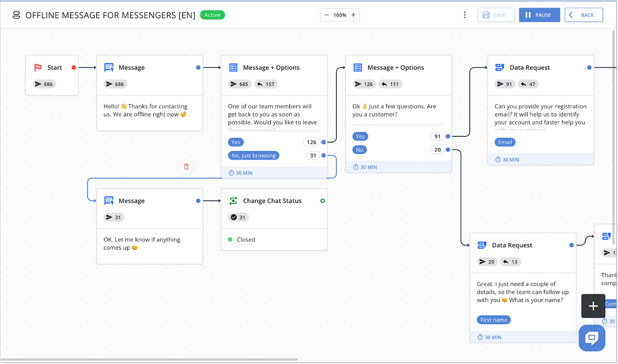Pause the chatbot flow
The height and width of the screenshot is (364, 618).
[539, 15]
